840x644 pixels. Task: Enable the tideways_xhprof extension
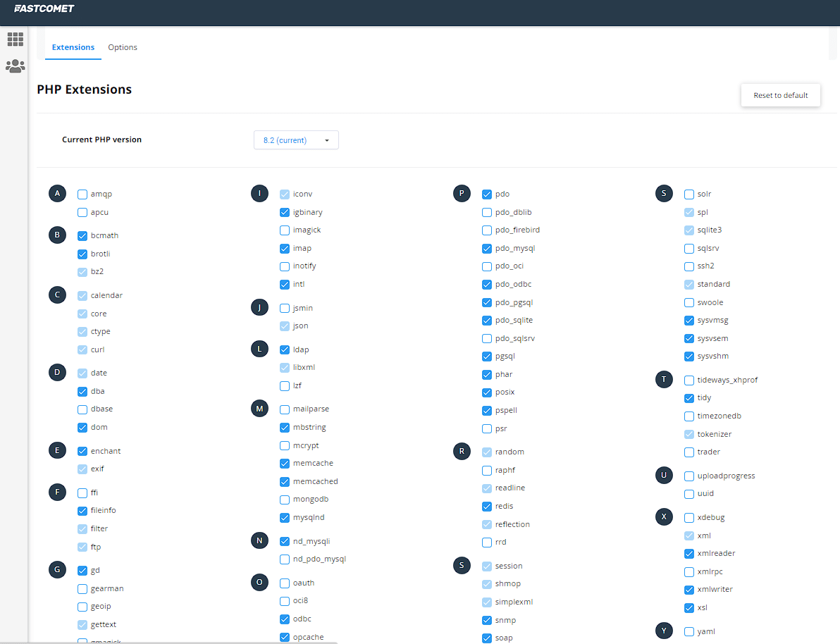pos(689,380)
